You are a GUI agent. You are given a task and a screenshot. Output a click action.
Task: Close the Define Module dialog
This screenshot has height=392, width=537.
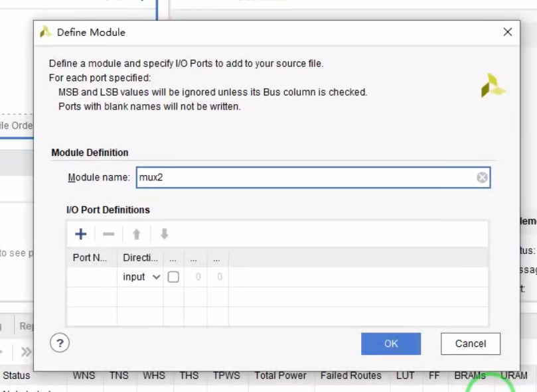coord(508,32)
